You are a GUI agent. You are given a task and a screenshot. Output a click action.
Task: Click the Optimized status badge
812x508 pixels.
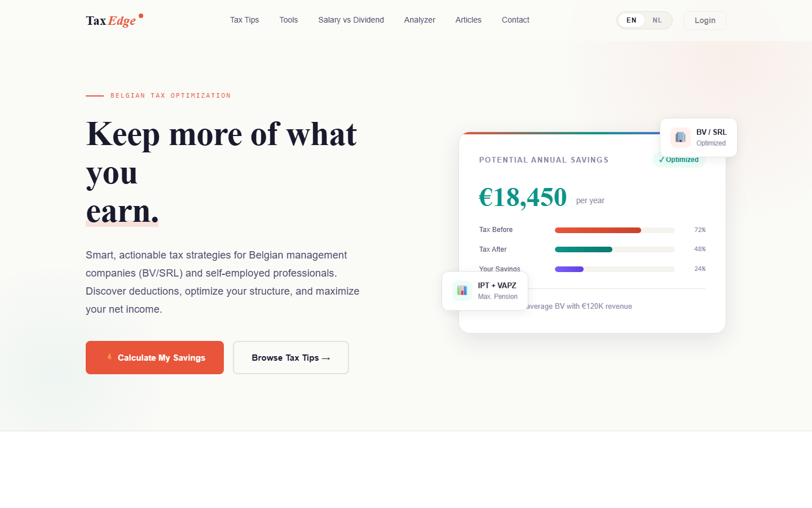(679, 160)
